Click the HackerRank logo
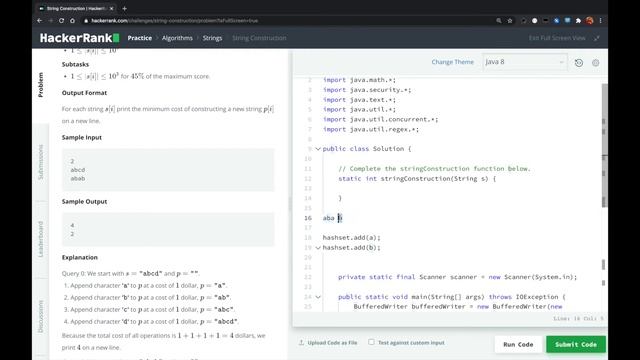This screenshot has width=640, height=360. coord(80,38)
